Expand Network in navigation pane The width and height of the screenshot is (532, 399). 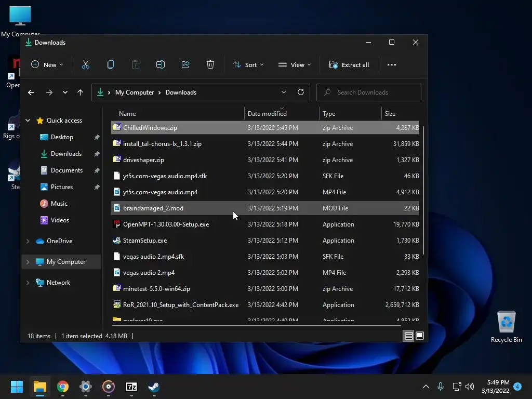28,282
